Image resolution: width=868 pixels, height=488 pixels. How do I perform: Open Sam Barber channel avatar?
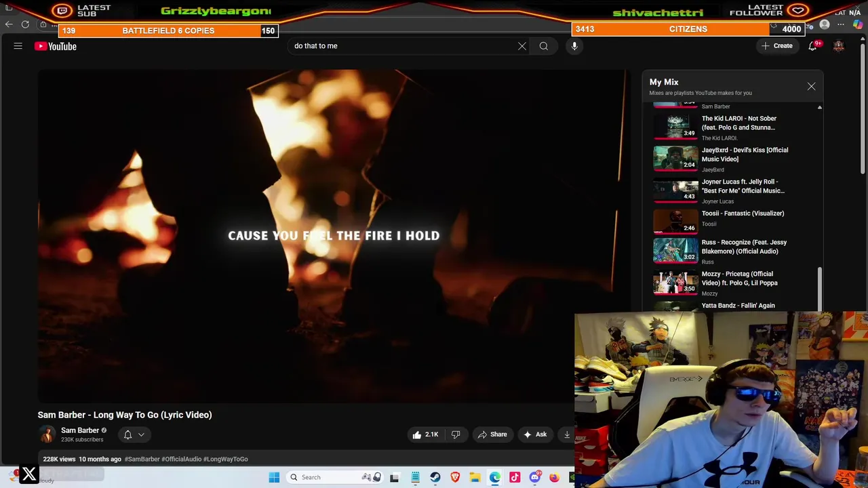47,434
